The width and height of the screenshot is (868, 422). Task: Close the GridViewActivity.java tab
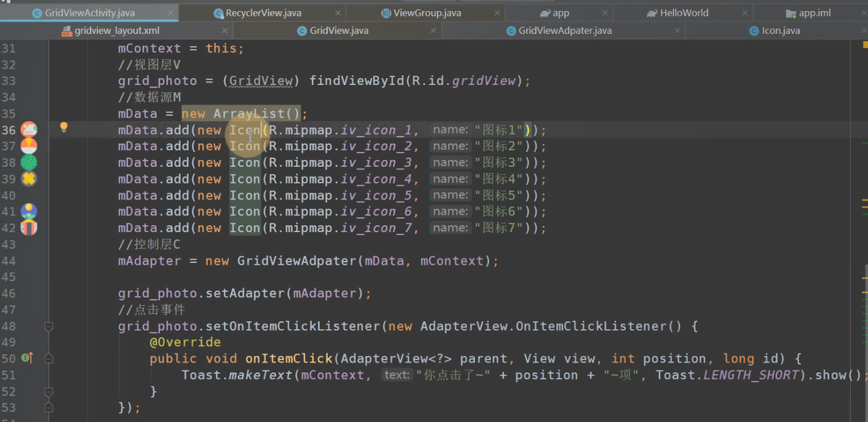click(x=171, y=13)
